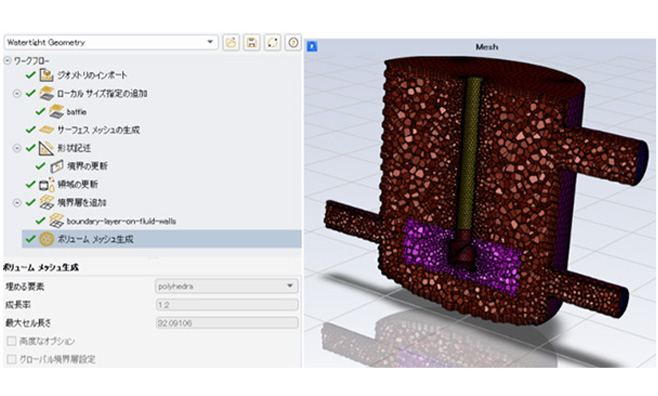Enable the 高度なオプション checkbox
658x396 pixels.
(x=12, y=341)
